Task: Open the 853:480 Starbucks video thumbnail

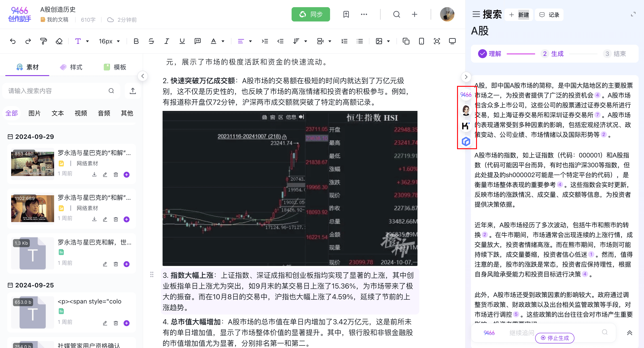Action: point(32,163)
